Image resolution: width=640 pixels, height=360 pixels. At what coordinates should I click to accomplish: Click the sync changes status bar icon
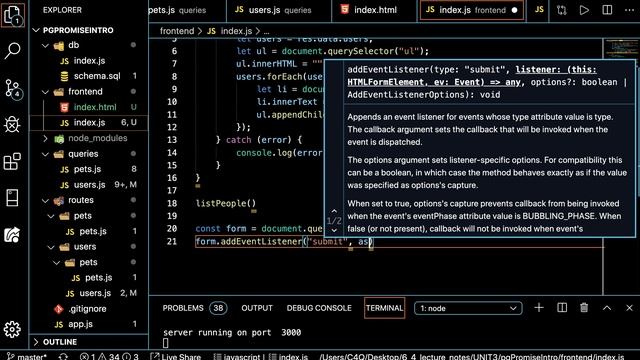tap(63, 356)
